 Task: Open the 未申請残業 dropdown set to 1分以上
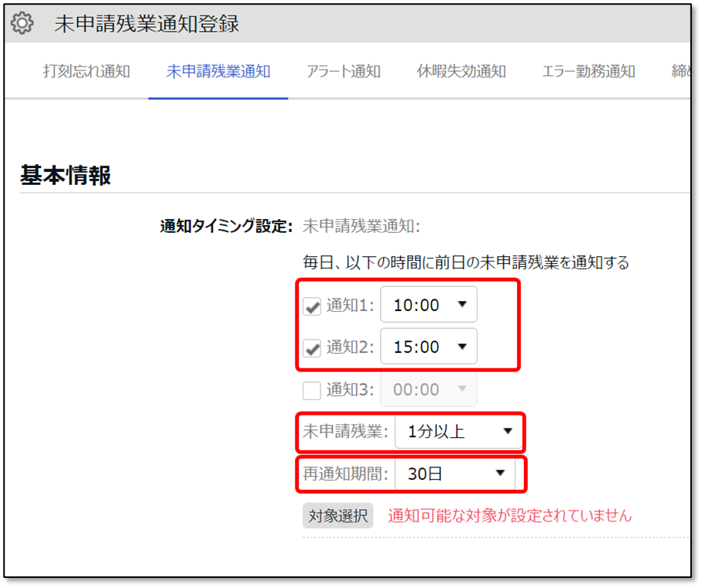click(x=457, y=432)
